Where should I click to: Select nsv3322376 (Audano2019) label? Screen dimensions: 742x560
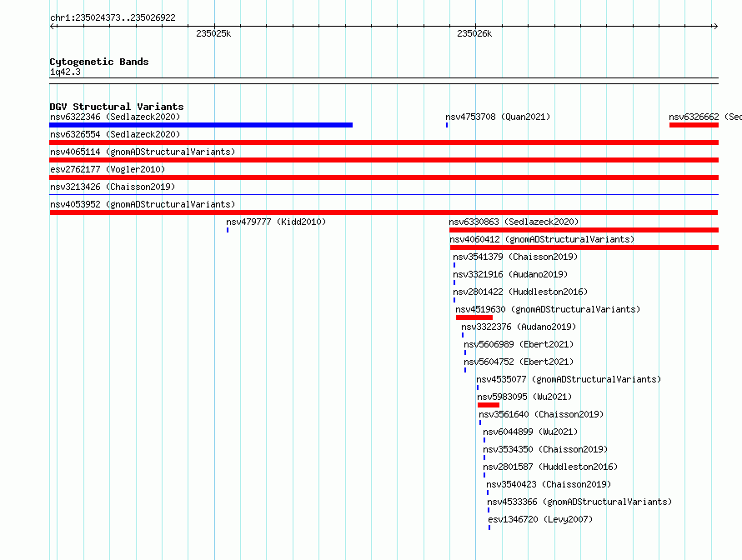519,327
